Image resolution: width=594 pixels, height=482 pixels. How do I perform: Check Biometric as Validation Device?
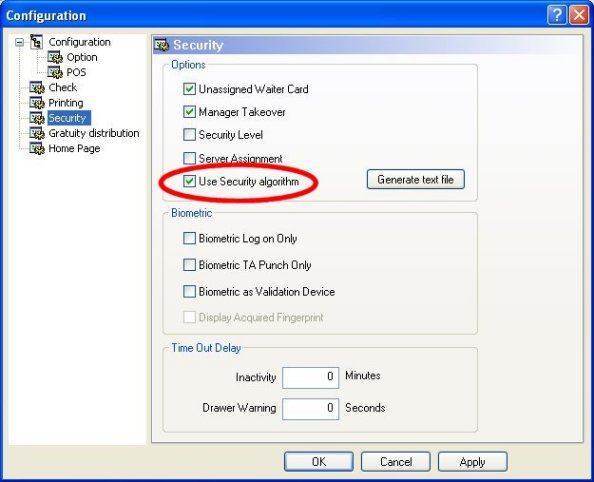189,291
